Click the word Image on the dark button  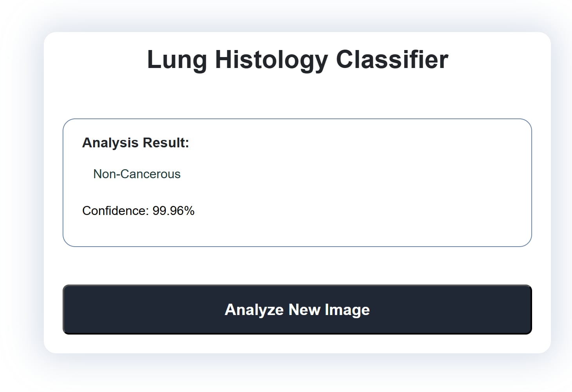(347, 310)
